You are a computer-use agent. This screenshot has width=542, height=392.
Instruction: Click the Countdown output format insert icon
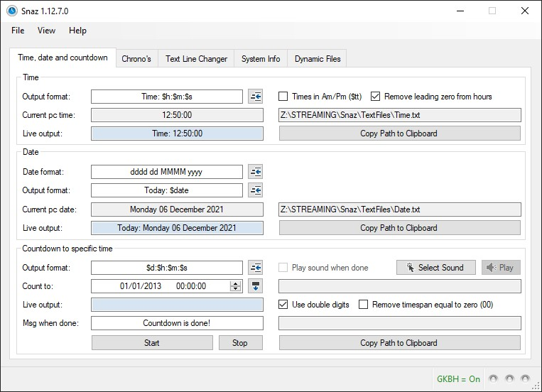(x=256, y=268)
